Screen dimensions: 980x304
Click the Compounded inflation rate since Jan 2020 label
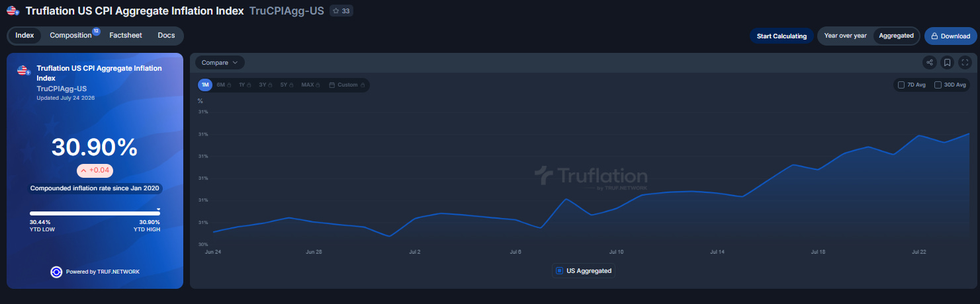[x=95, y=188]
